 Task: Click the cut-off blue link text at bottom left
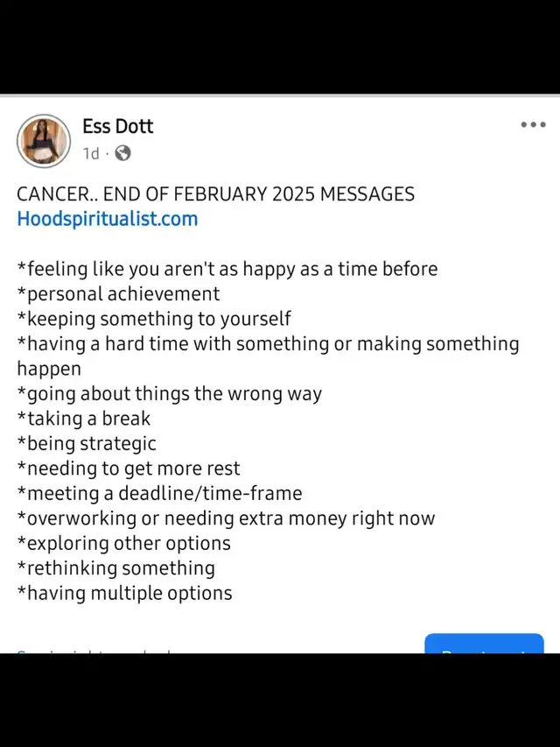click(x=94, y=651)
